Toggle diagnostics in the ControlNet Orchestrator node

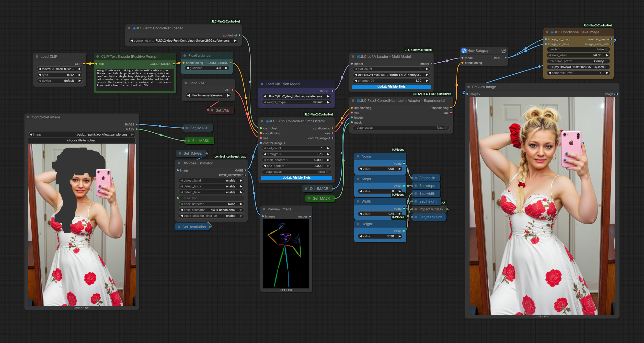click(296, 172)
